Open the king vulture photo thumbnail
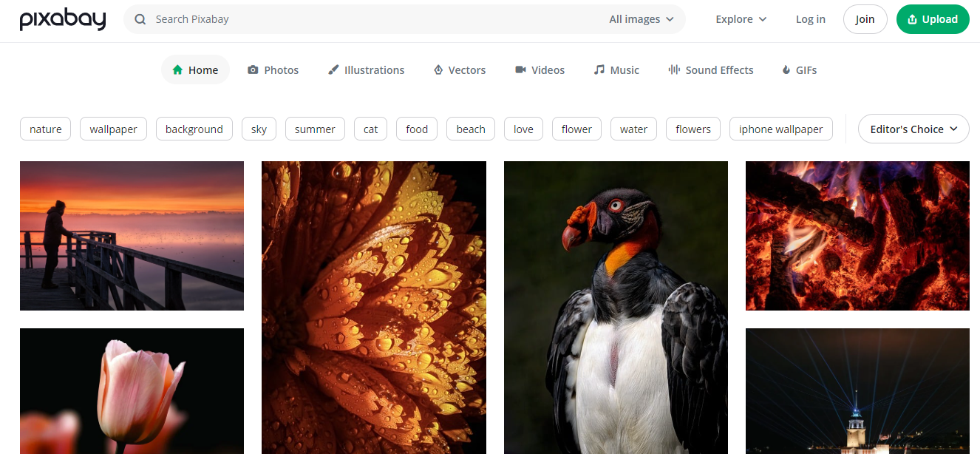Viewport: 980px width, 454px height. click(616, 307)
